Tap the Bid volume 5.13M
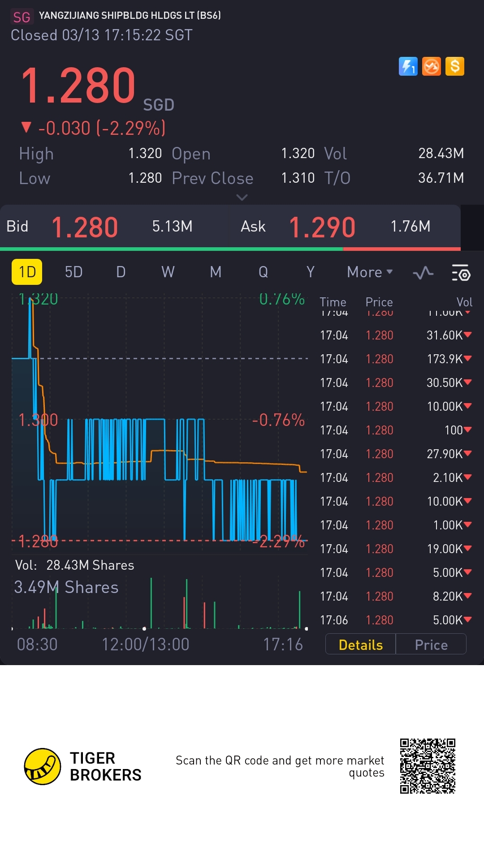484x868 pixels. click(172, 227)
